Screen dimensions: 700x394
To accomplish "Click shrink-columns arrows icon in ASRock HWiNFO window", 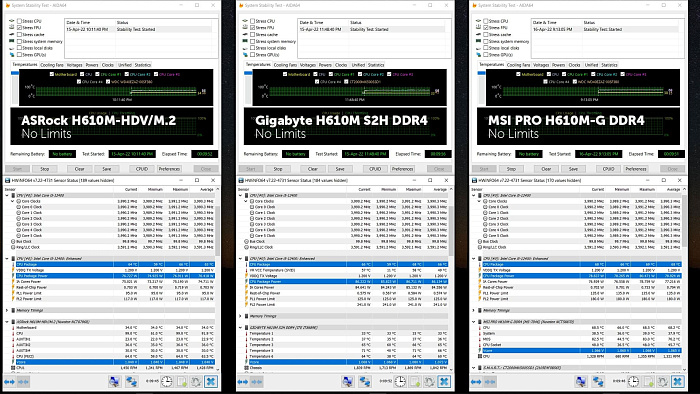I will (23, 382).
